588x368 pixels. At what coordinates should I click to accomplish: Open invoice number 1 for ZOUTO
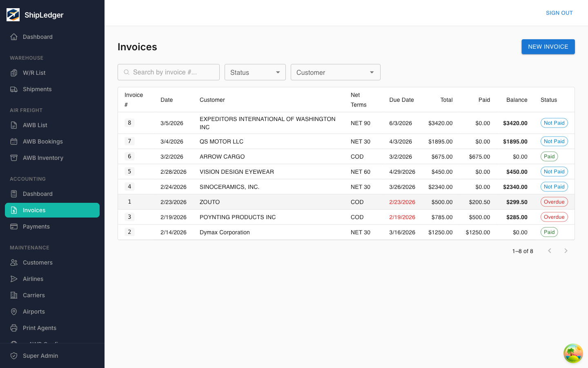point(129,202)
